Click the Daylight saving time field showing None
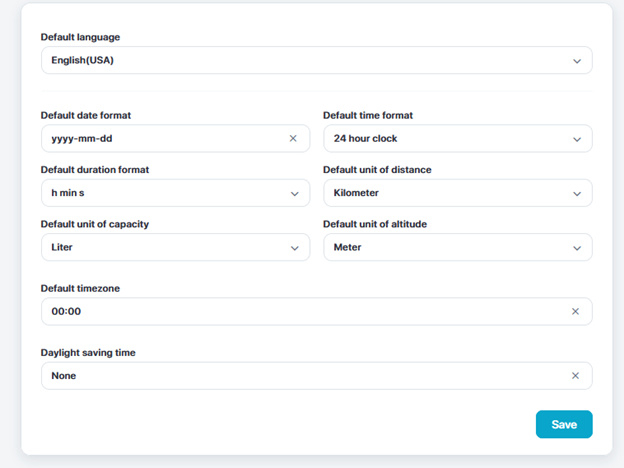 click(300, 375)
